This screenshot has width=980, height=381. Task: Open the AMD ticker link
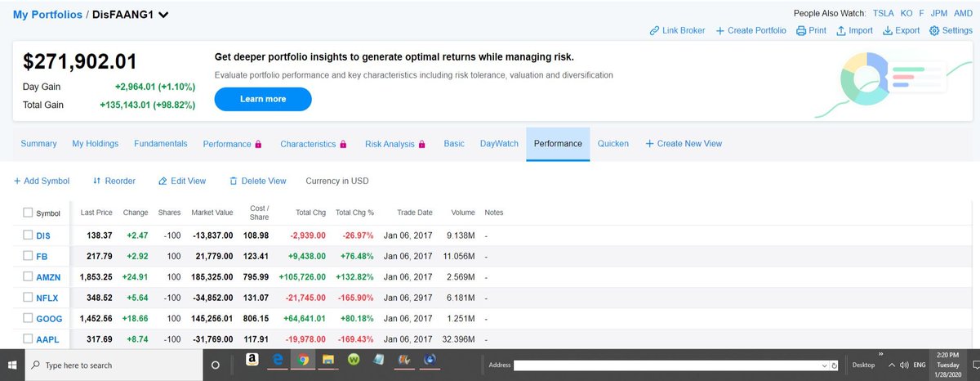[x=964, y=13]
